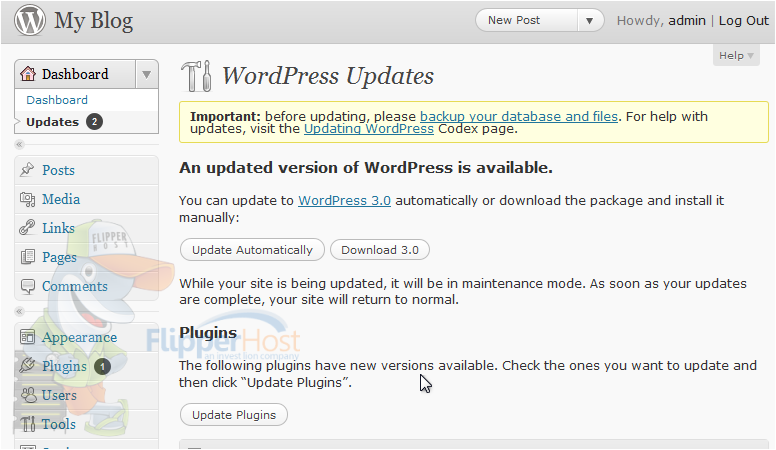Open the WordPress 3.0 link
The height and width of the screenshot is (450, 776).
point(344,200)
